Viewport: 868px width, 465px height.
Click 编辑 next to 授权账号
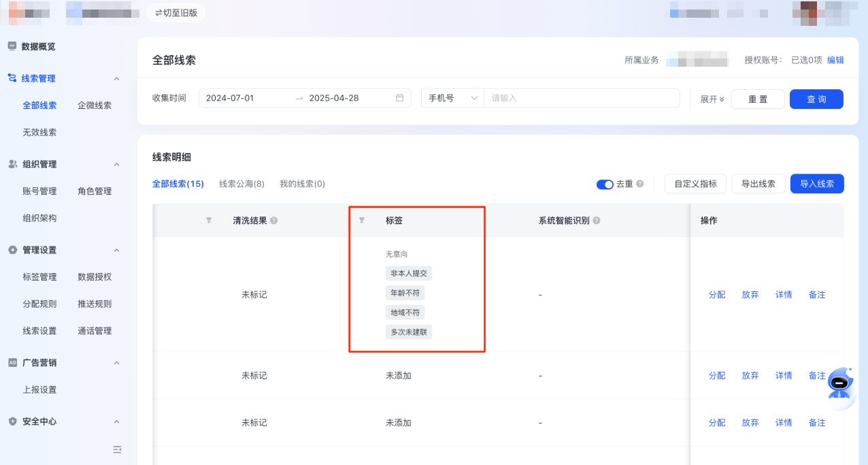click(x=835, y=60)
